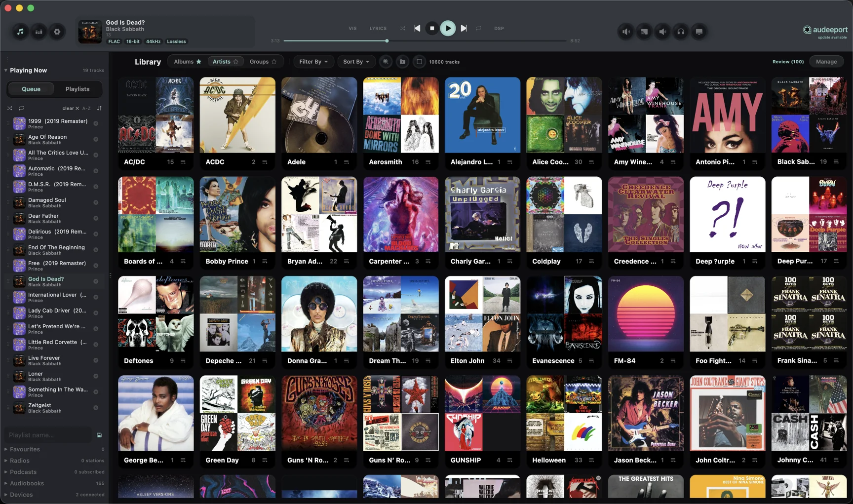This screenshot has width=853, height=504.
Task: Stop playback
Action: click(x=432, y=28)
